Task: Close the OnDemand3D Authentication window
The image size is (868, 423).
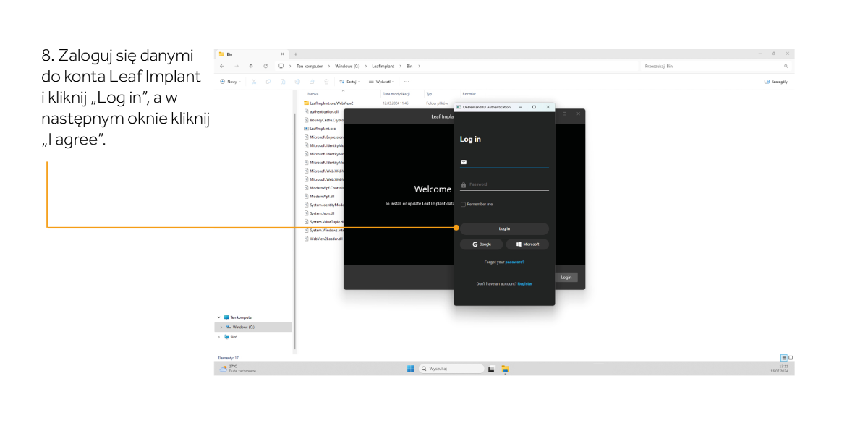Action: coord(548,107)
